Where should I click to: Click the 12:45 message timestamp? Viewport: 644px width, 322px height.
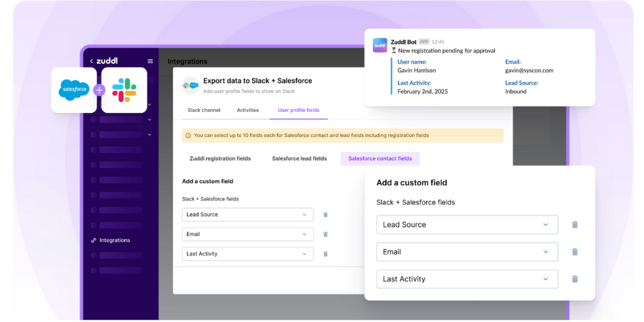tap(438, 42)
